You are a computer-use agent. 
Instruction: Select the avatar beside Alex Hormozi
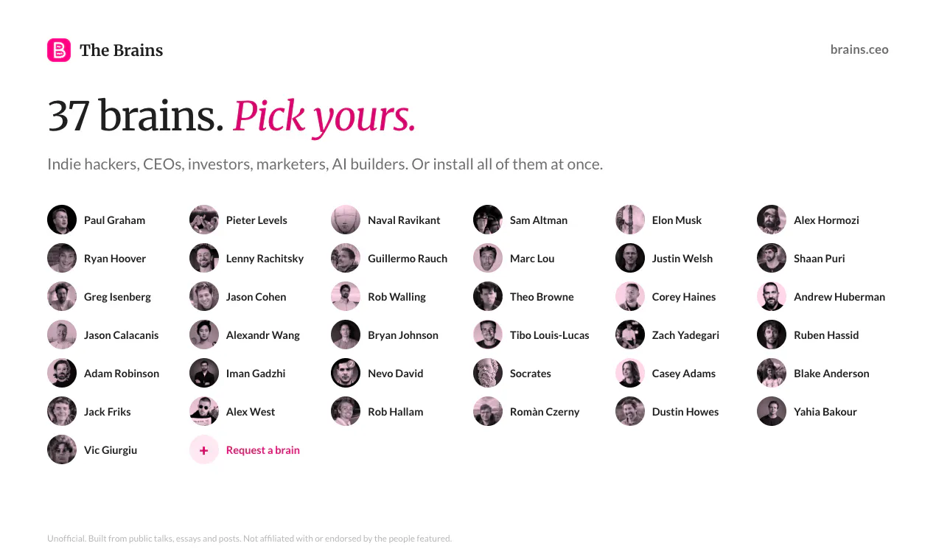[772, 220]
